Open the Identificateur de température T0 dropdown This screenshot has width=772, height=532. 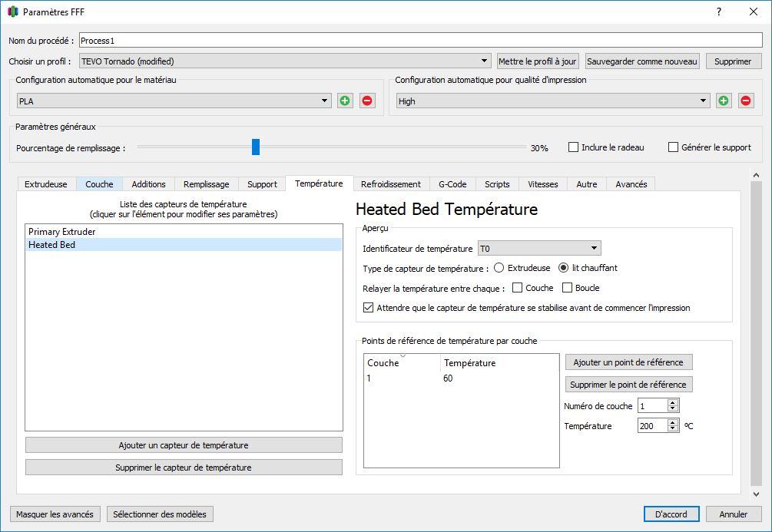pyautogui.click(x=539, y=248)
